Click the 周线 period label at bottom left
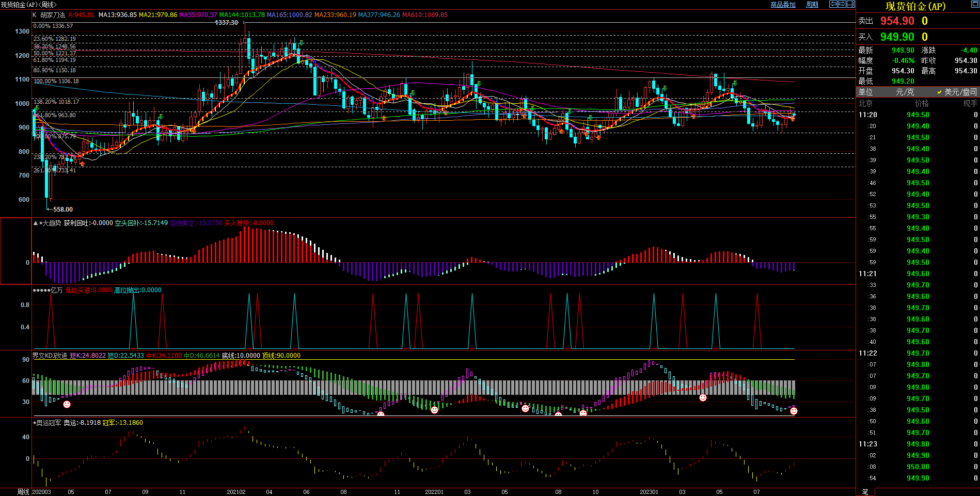 (23, 492)
